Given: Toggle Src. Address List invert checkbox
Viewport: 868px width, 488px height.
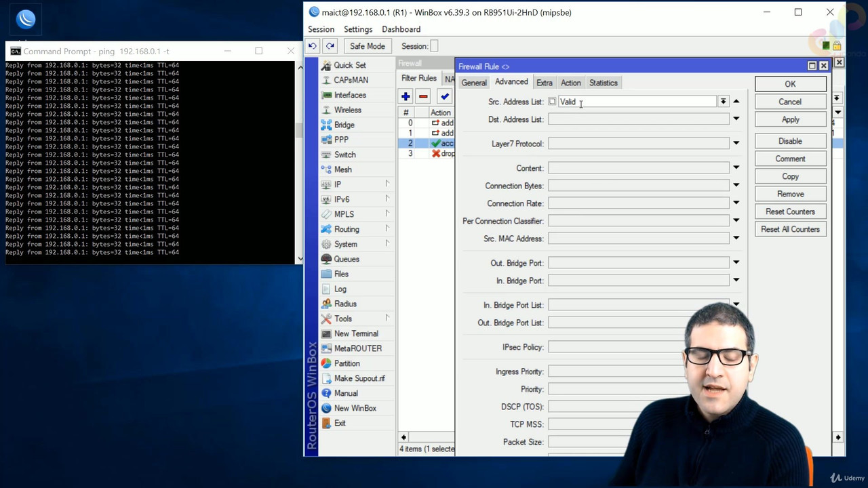Looking at the screenshot, I should tap(552, 102).
